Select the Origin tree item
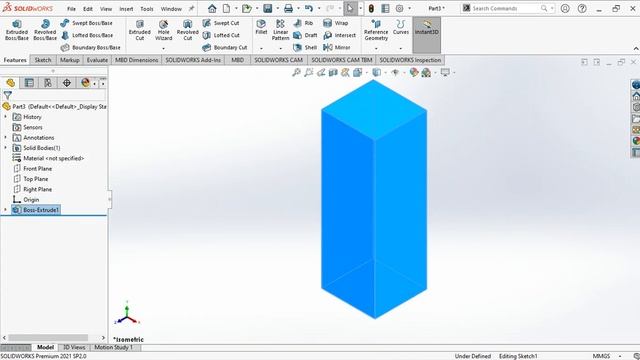Image resolution: width=640 pixels, height=360 pixels. pyautogui.click(x=26, y=200)
